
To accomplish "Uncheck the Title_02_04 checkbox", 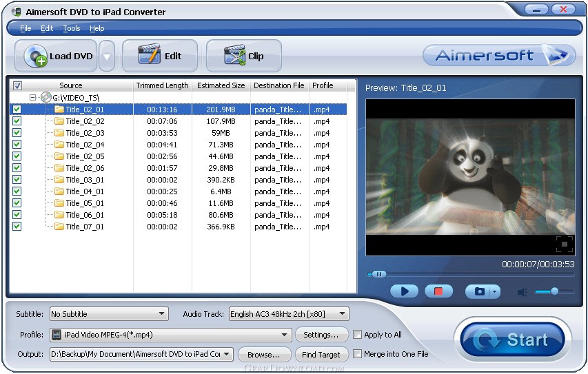I will pyautogui.click(x=17, y=144).
